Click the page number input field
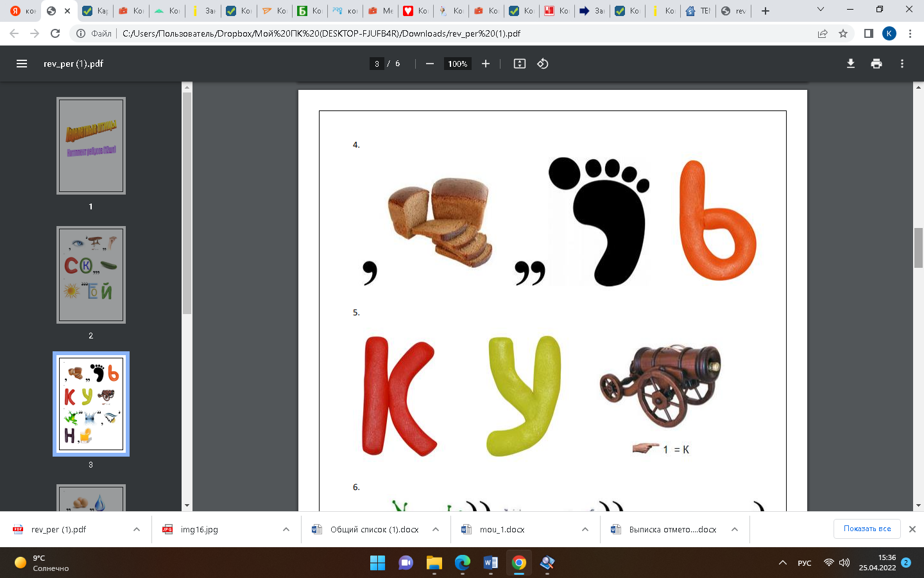924x578 pixels. pyautogui.click(x=377, y=64)
